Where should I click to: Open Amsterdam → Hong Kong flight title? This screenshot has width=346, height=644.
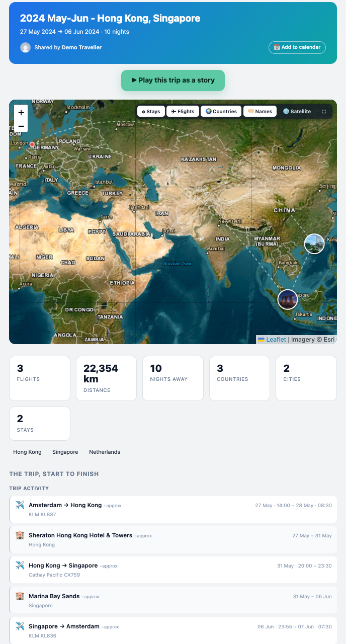coord(65,505)
